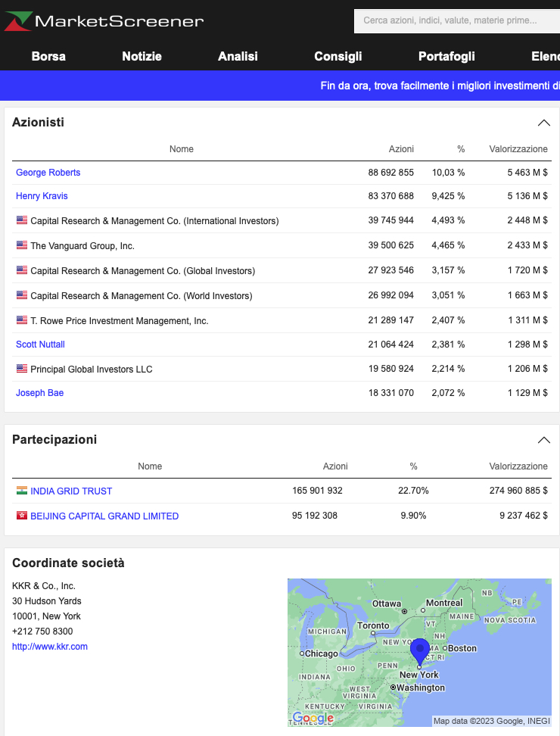This screenshot has height=736, width=560.
Task: Open the partially visible Elenchi menu
Action: coord(546,56)
